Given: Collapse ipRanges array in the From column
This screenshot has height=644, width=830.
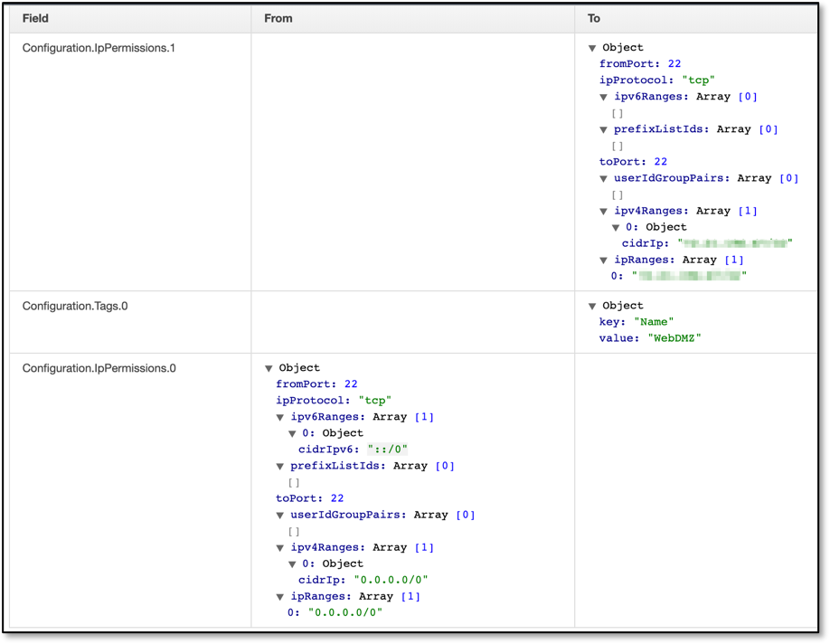Looking at the screenshot, I should 279,597.
